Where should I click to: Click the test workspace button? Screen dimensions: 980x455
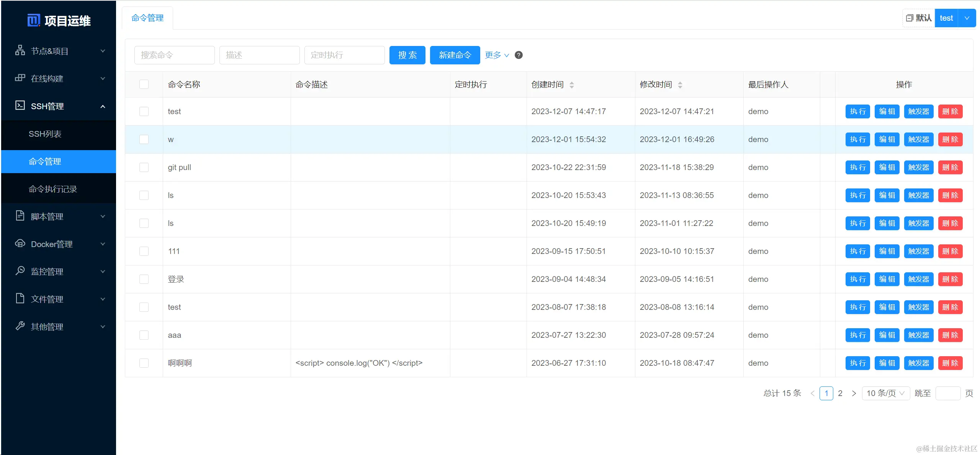point(946,18)
